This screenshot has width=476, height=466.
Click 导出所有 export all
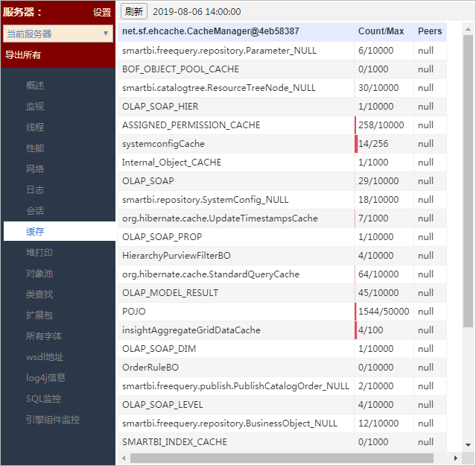pyautogui.click(x=23, y=55)
